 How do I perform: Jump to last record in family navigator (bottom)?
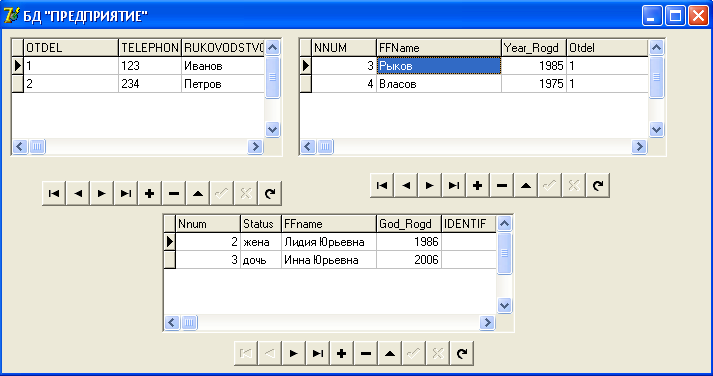[318, 353]
